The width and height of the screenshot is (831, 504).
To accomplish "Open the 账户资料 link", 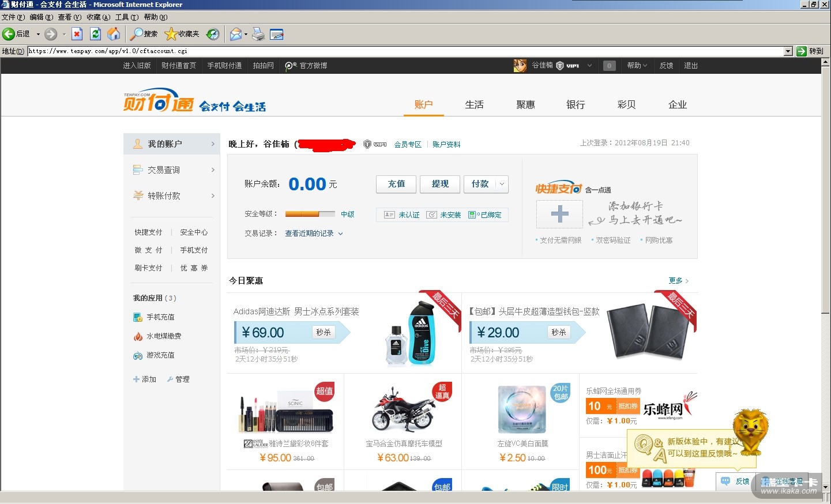I will [446, 145].
